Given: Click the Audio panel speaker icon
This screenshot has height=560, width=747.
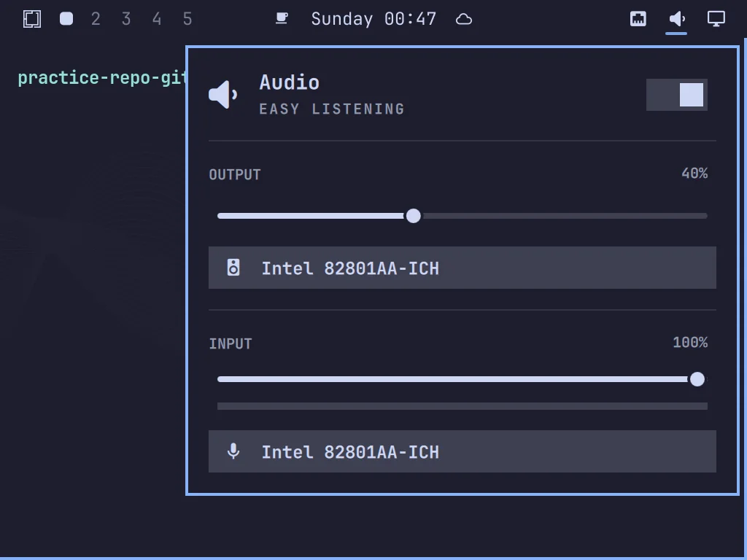Looking at the screenshot, I should (223, 94).
